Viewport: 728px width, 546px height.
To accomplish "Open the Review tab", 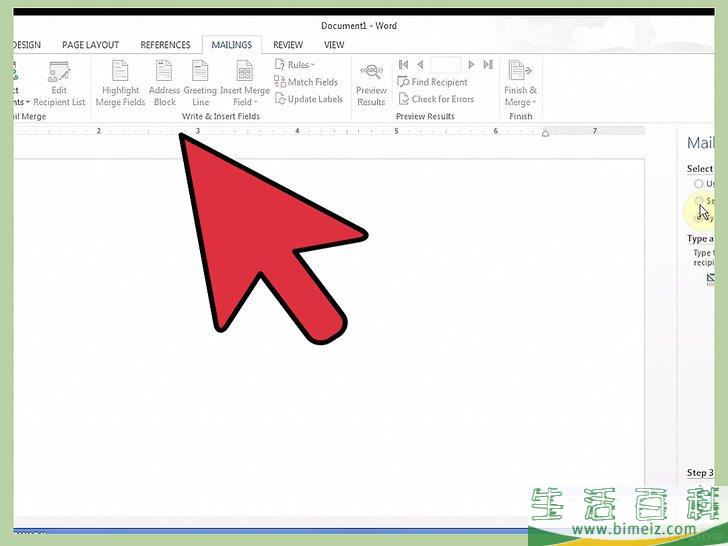I will (288, 45).
